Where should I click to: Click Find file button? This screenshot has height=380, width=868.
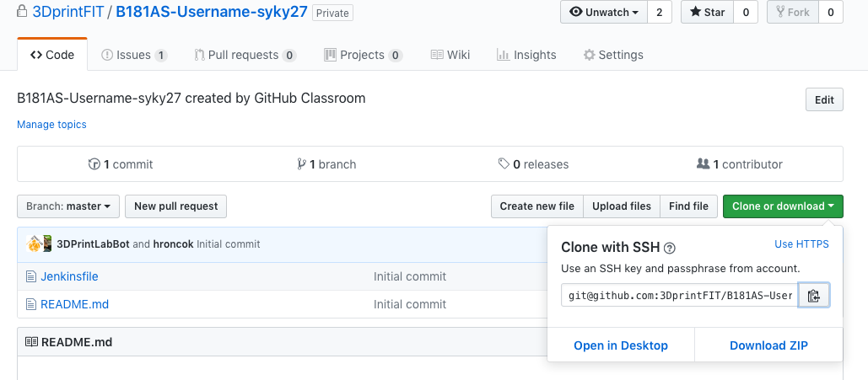[688, 206]
